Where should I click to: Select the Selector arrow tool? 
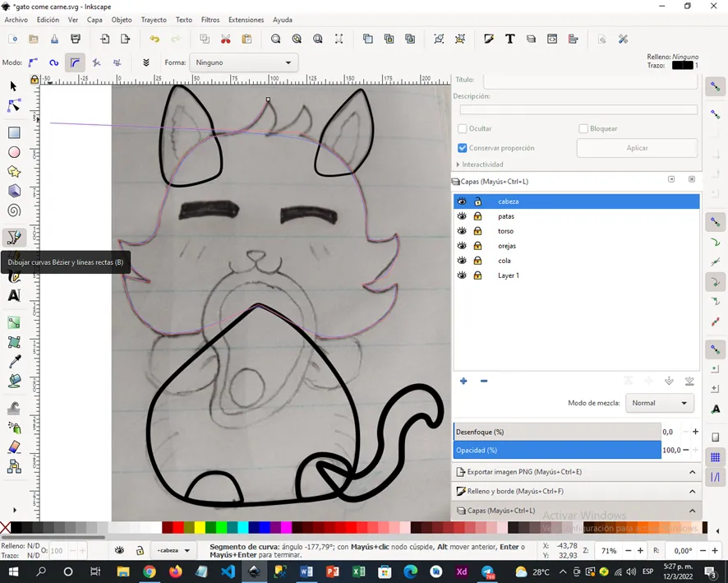click(13, 86)
